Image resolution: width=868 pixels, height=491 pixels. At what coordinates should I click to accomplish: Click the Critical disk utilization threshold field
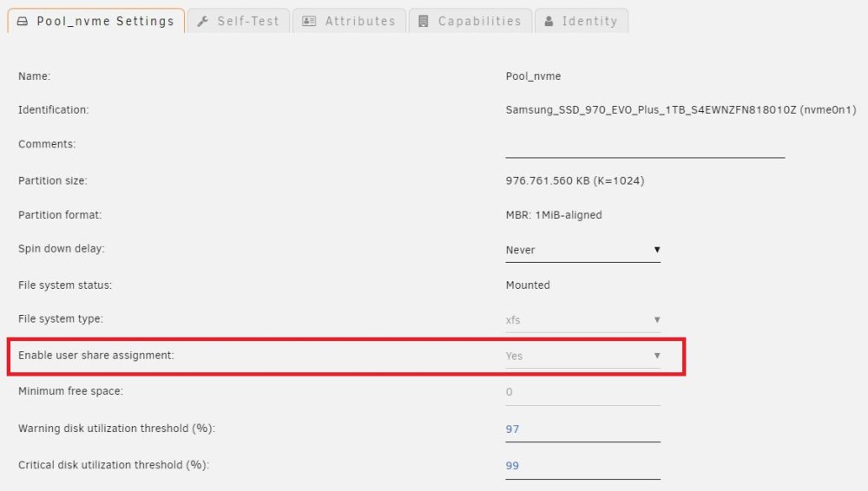pos(583,466)
